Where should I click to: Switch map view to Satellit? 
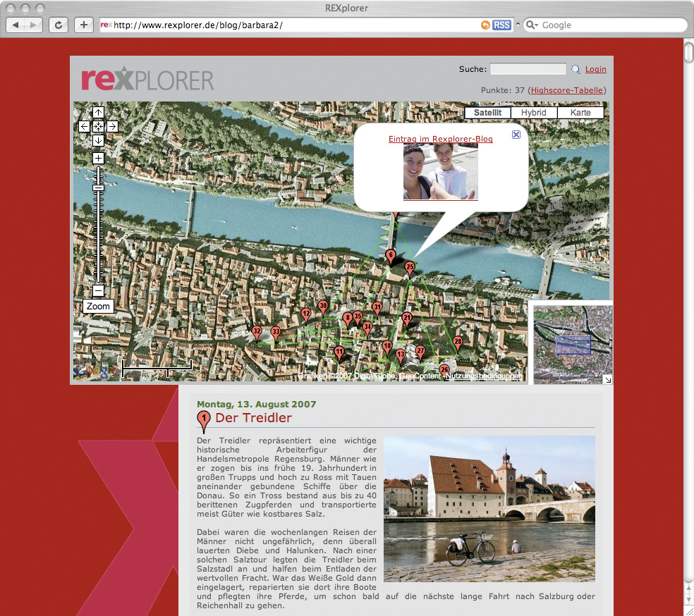pos(487,113)
